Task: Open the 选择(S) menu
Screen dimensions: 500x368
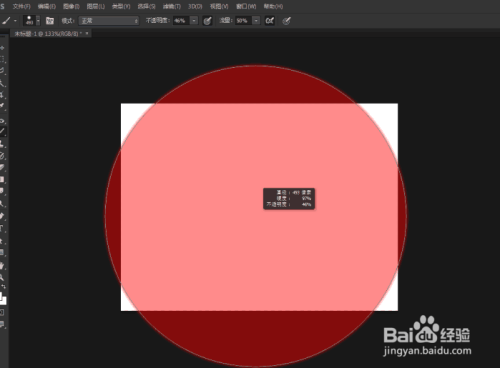Action: coord(147,6)
